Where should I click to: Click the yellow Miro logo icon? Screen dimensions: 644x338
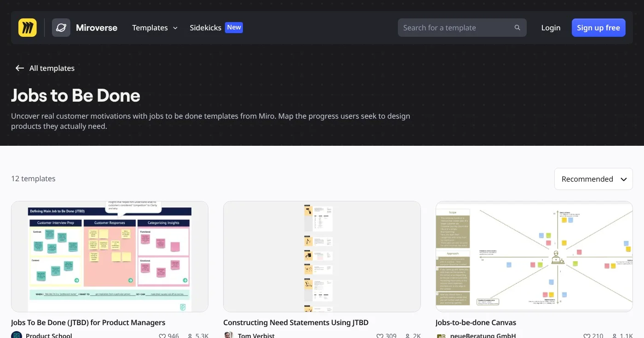pos(28,28)
